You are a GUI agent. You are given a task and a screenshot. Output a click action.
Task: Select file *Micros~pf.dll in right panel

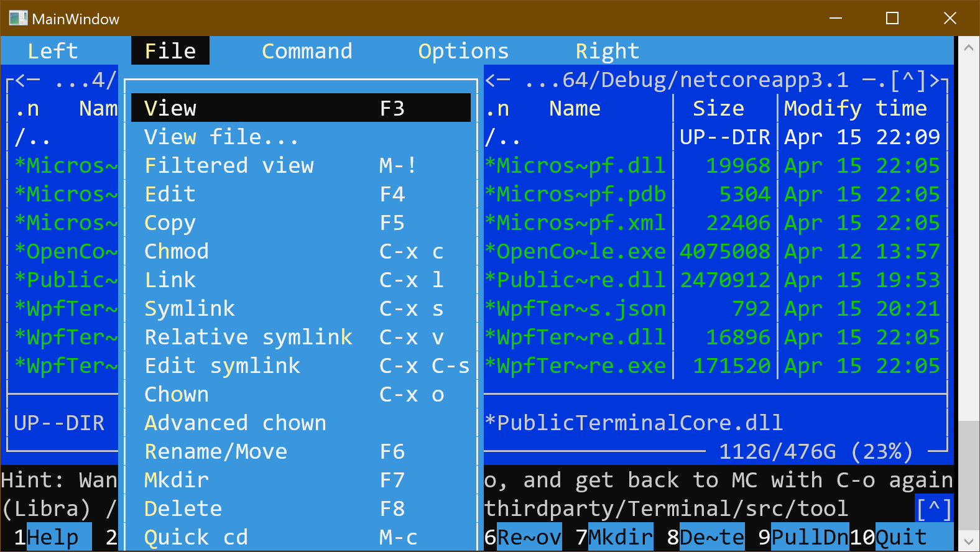575,165
